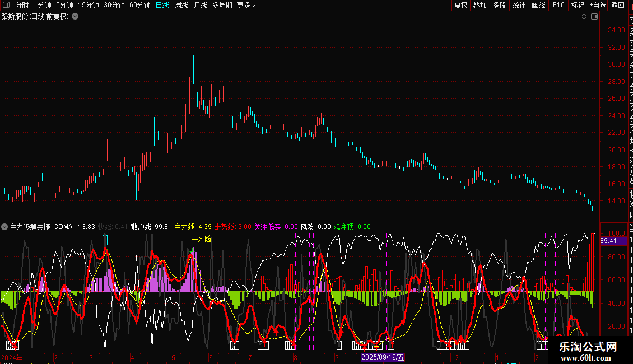
Task: Click the 主力线: 4.39 label
Action: tap(193, 227)
